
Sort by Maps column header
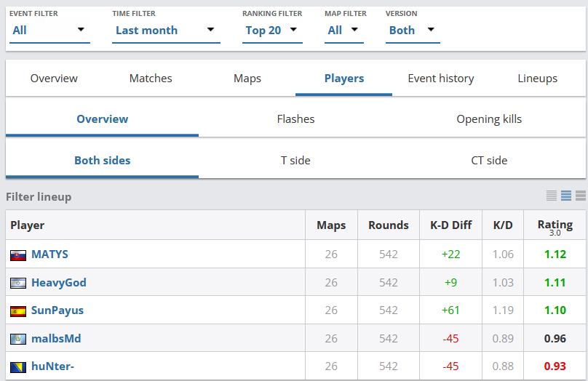click(x=331, y=225)
